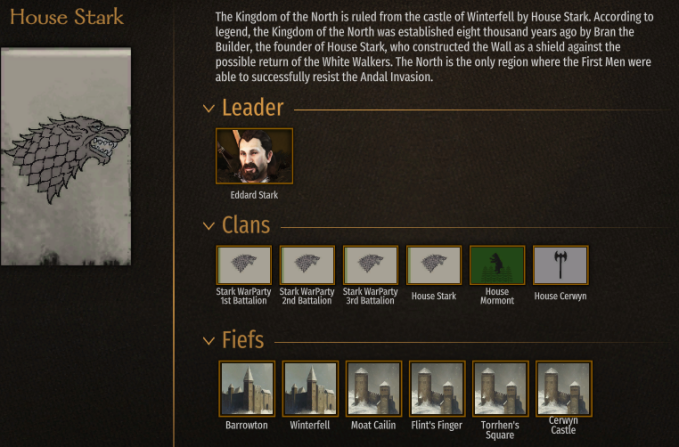
Task: Click the large direwolf banner image
Action: click(66, 156)
